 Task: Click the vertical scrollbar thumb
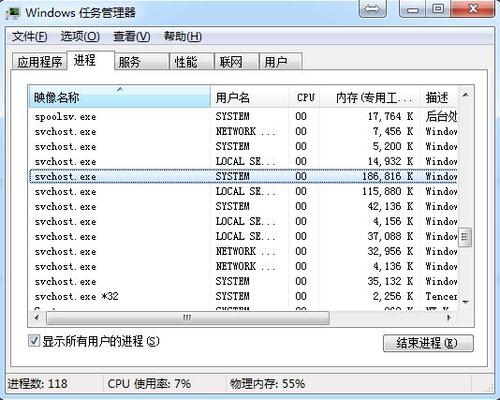pyautogui.click(x=465, y=237)
